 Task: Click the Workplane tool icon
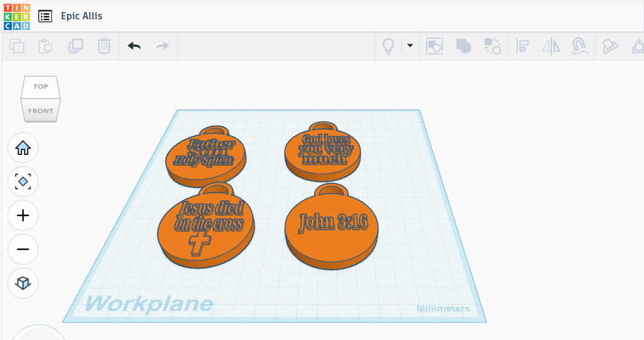(x=609, y=46)
